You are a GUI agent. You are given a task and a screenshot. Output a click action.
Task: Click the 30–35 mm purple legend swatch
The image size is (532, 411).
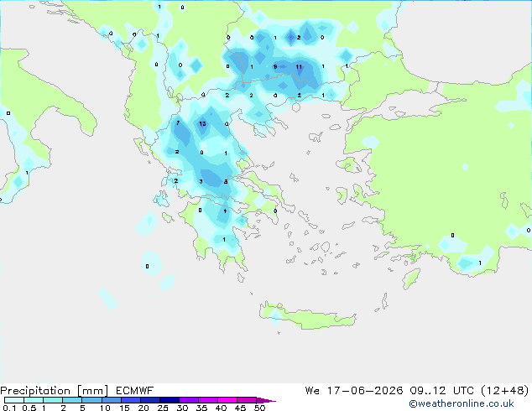click(189, 400)
